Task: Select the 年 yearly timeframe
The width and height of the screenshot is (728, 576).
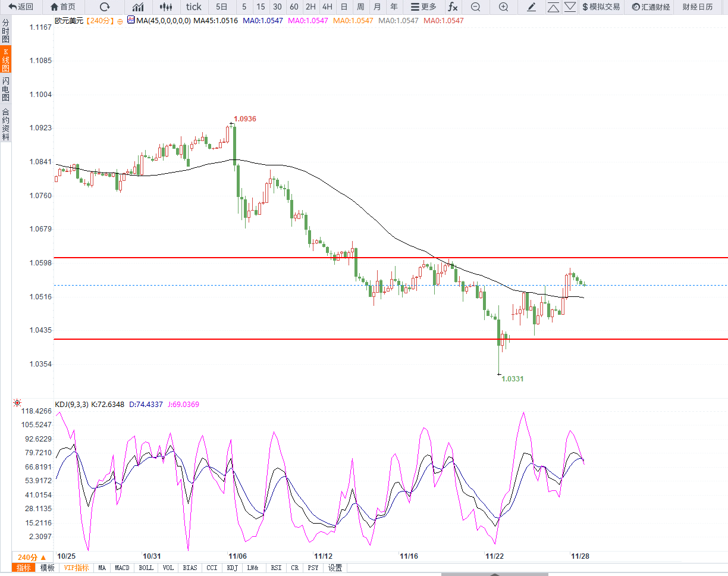Action: click(x=394, y=7)
